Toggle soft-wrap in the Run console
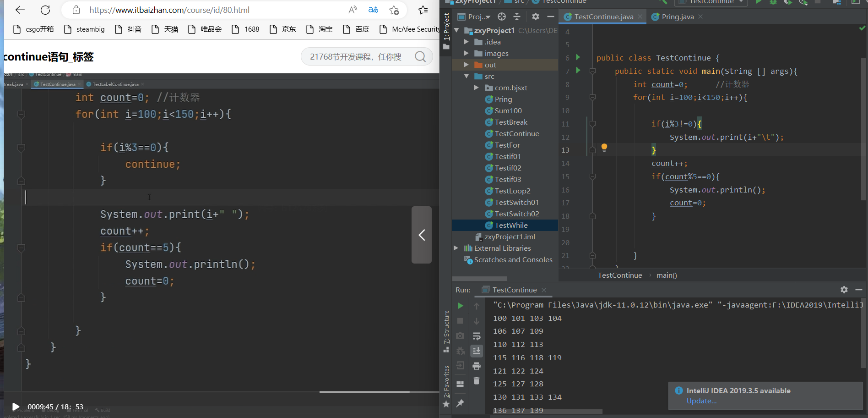Viewport: 868px width, 418px height. 477,336
